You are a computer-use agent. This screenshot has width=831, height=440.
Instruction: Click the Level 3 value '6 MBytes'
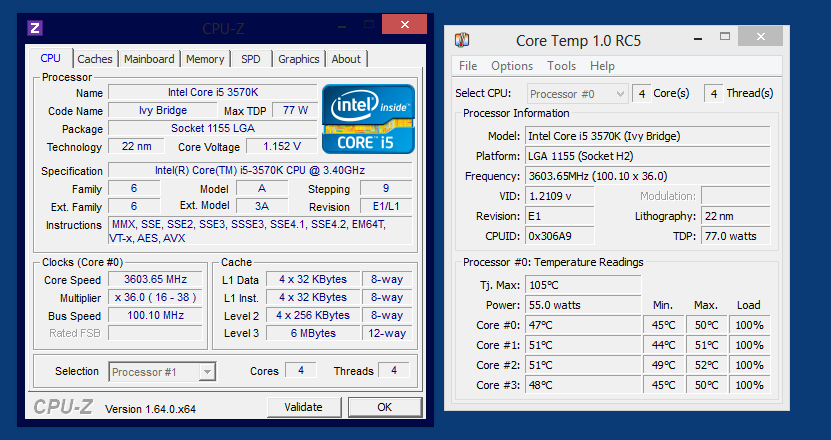coord(313,333)
